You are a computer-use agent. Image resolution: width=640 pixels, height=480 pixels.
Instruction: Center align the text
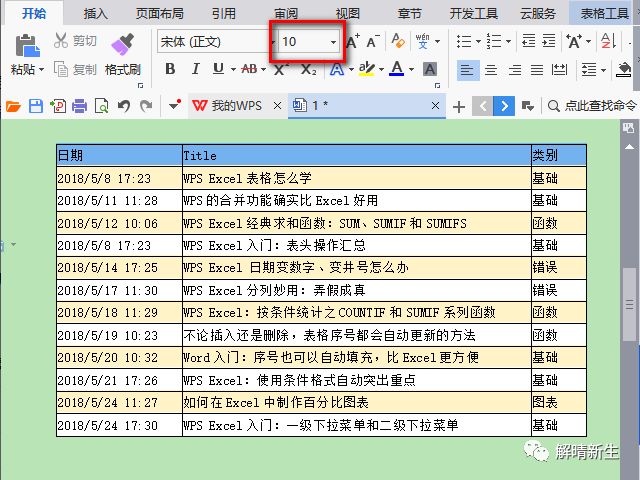(x=491, y=70)
